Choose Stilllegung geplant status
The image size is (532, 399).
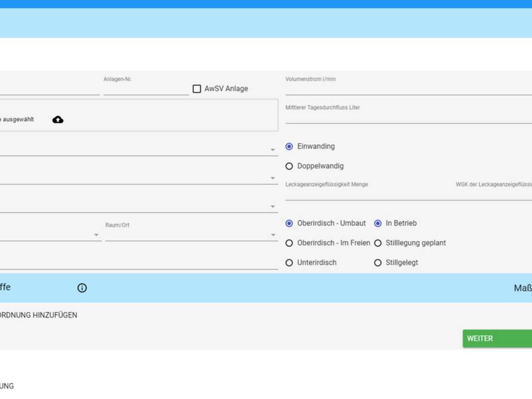(378, 243)
